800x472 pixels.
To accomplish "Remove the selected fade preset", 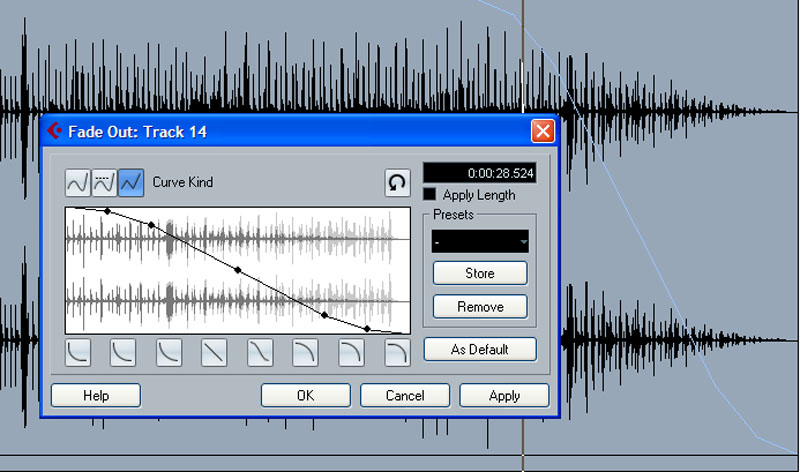I will click(480, 307).
